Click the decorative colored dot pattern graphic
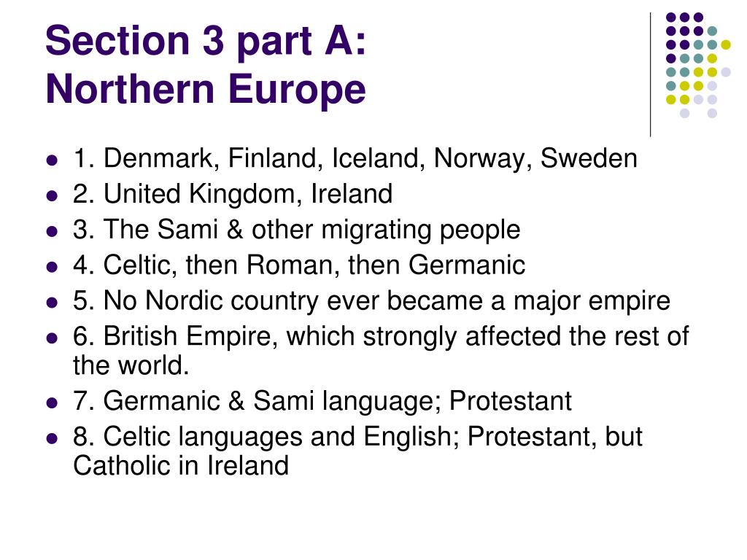 click(x=698, y=65)
